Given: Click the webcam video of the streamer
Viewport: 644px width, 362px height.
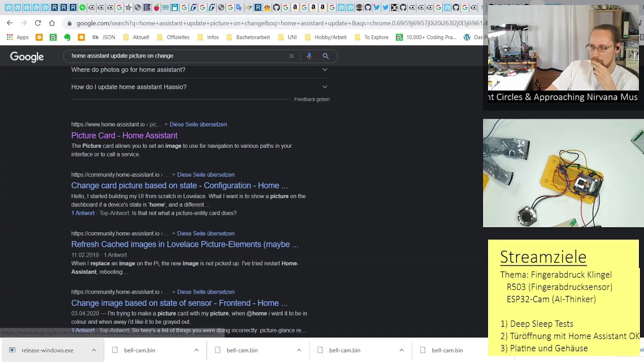Looking at the screenshot, I should [x=563, y=48].
